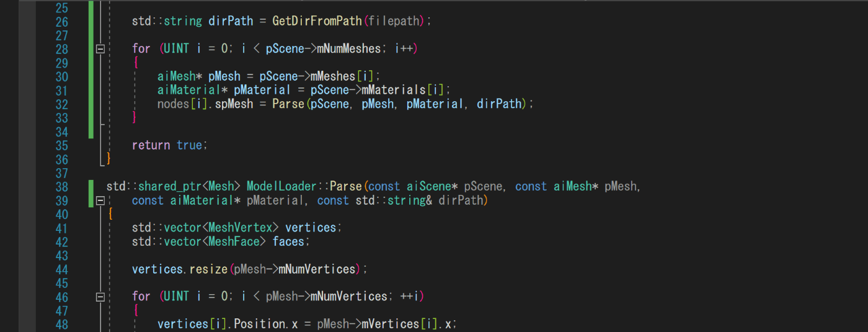Click line number 36 in the gutter
Viewport: 868px width, 332px height.
pos(61,159)
